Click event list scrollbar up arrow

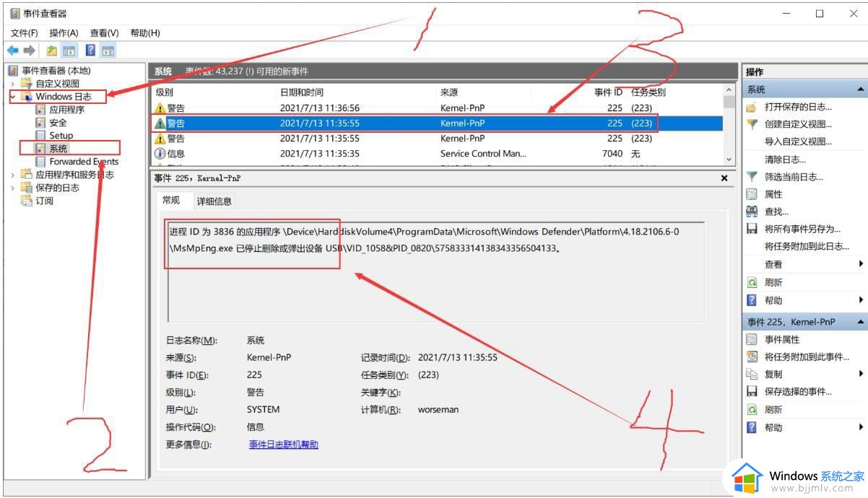[729, 91]
